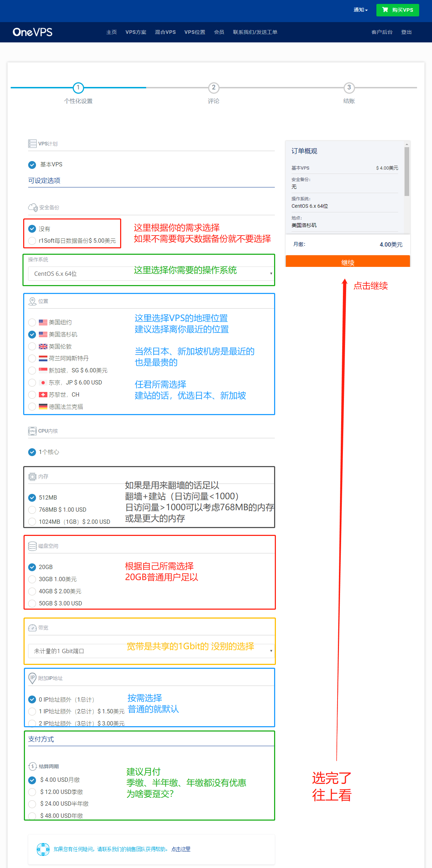This screenshot has width=432, height=868.
Task: Open the VPS方案 menu item
Action: (x=136, y=32)
